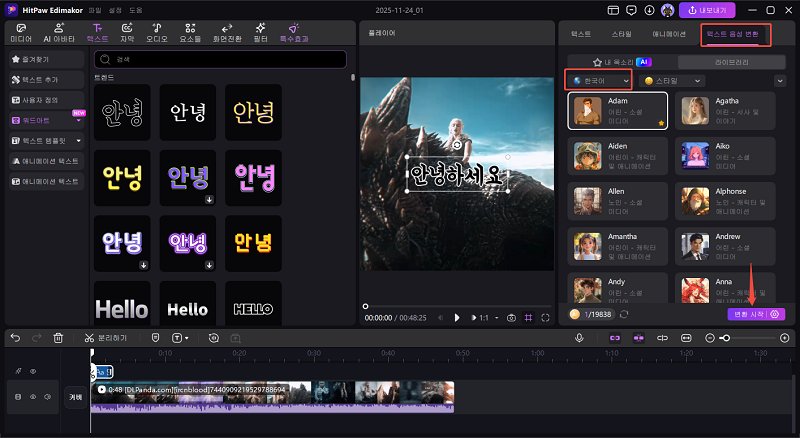Viewport: 800px width, 438px height.
Task: Toggle visibility of the text track
Action: 33,371
